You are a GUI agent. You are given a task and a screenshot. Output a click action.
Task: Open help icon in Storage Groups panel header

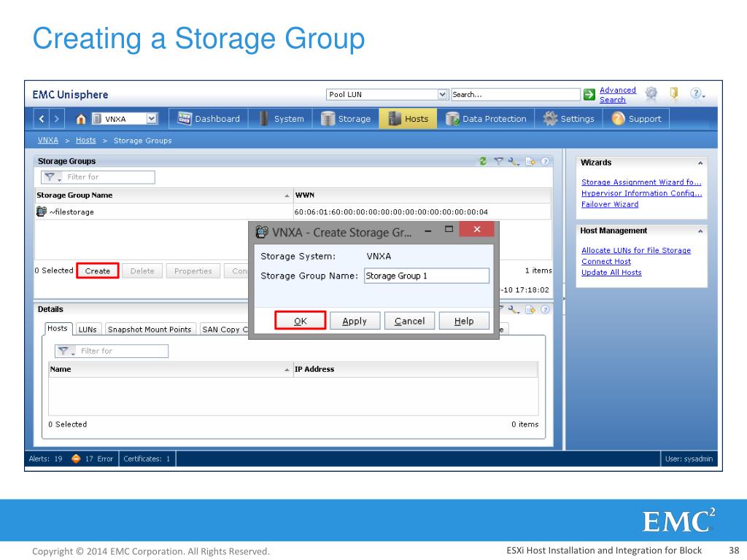pos(545,161)
